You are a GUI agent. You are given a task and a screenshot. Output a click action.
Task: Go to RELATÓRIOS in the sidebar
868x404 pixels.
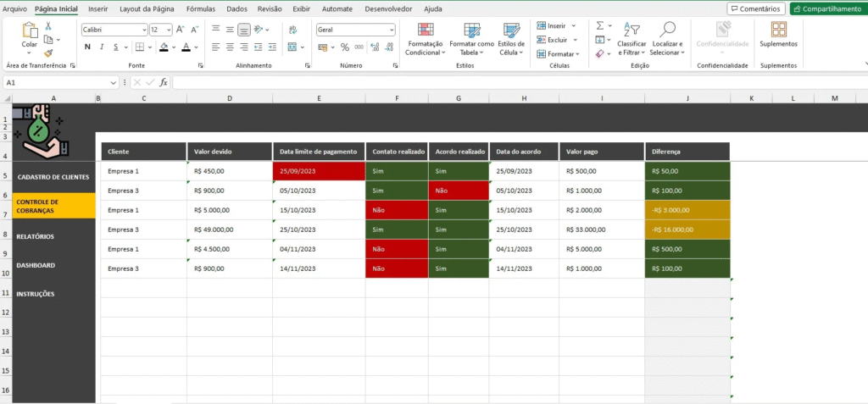pyautogui.click(x=36, y=236)
